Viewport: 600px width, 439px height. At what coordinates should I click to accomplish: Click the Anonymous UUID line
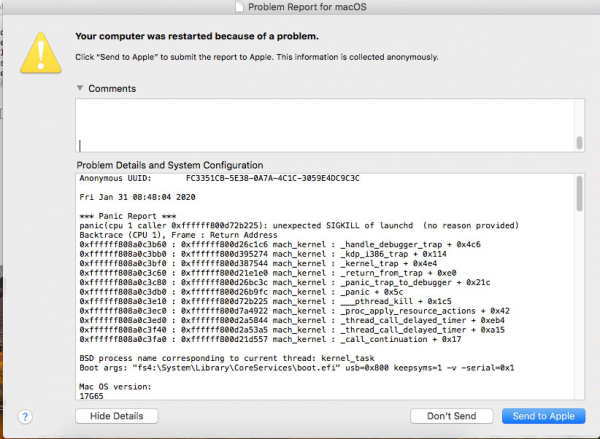tap(219, 177)
